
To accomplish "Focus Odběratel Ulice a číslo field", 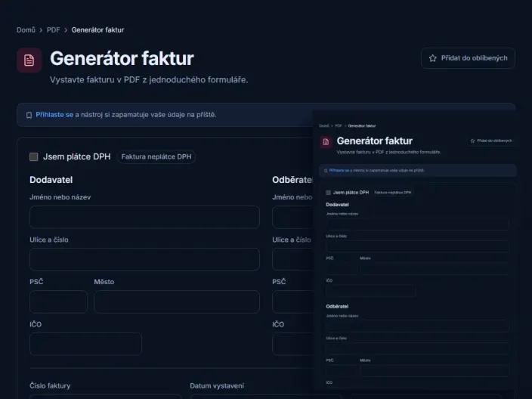I will coord(292,259).
